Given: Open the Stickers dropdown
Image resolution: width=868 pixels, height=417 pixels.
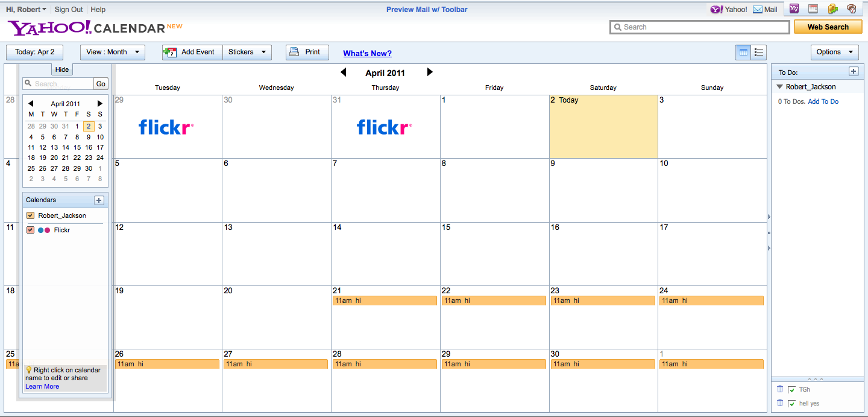Looking at the screenshot, I should click(x=247, y=53).
